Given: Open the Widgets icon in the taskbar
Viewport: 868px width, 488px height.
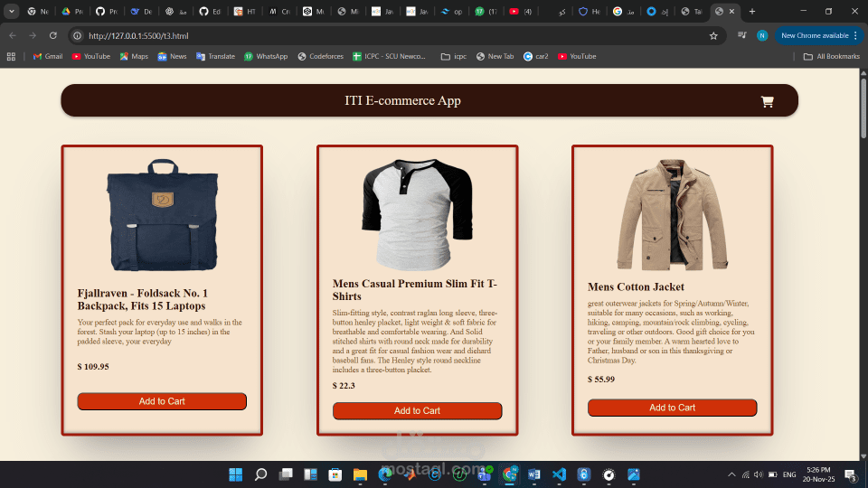Looking at the screenshot, I should click(310, 474).
